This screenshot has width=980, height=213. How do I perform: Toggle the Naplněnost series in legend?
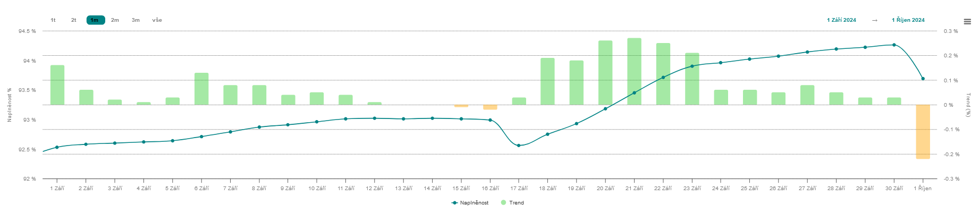474,203
